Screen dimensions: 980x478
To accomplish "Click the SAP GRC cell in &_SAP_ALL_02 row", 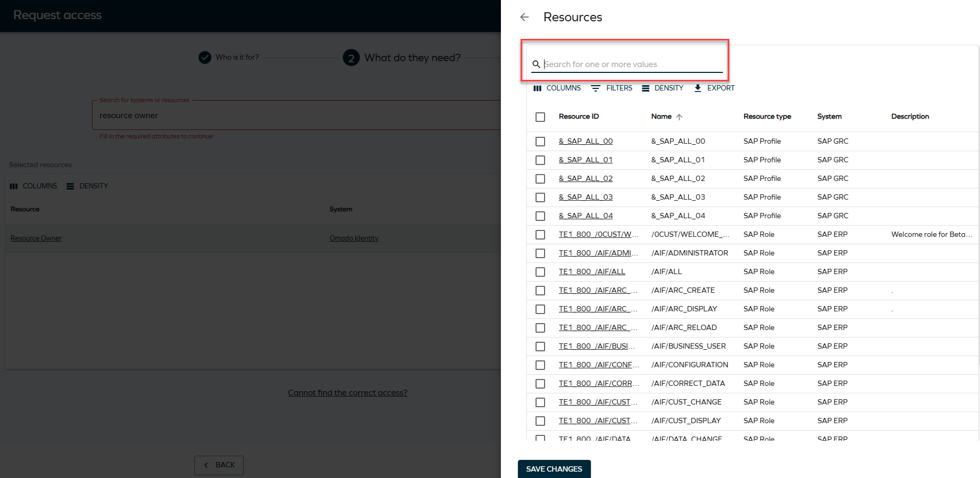I will coord(833,178).
